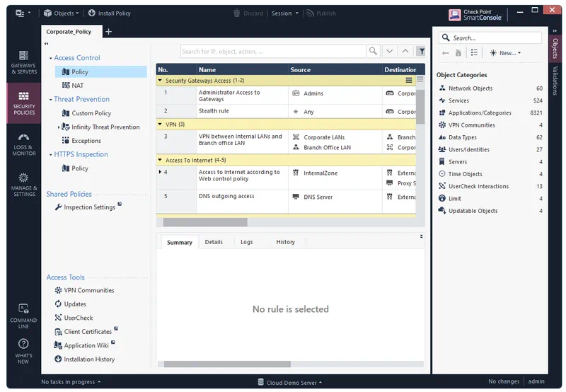The image size is (566, 392).
Task: Open the Session dropdown
Action: tap(284, 13)
